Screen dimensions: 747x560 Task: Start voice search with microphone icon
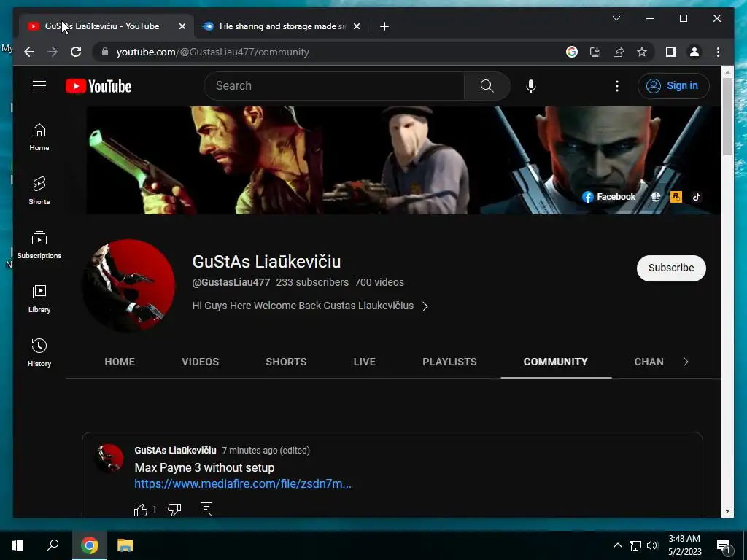coord(531,86)
